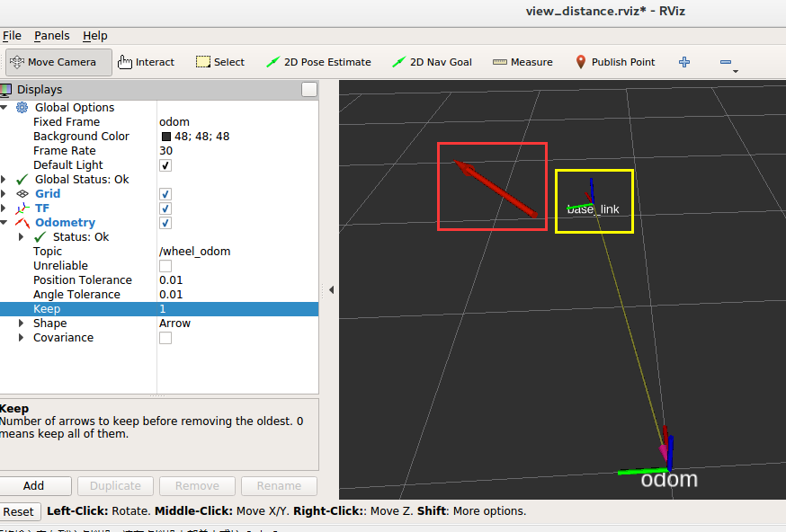Open the File menu
The width and height of the screenshot is (786, 532).
pos(12,36)
